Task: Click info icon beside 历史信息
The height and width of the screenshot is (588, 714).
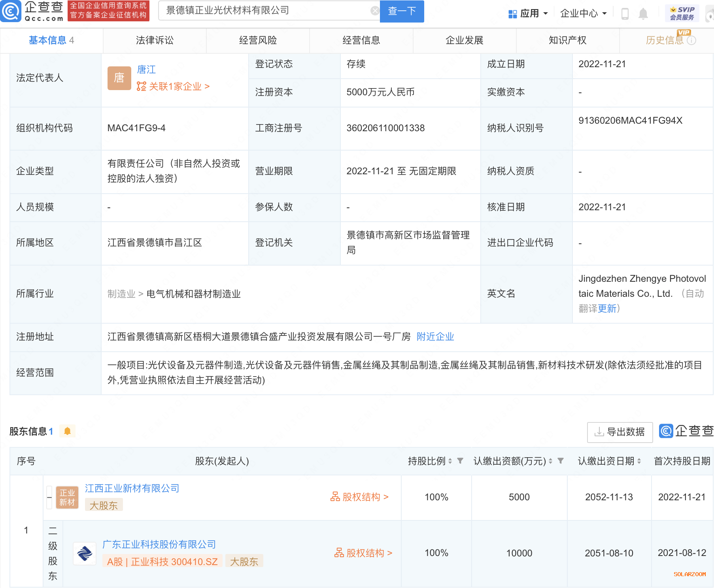Action: [x=691, y=40]
